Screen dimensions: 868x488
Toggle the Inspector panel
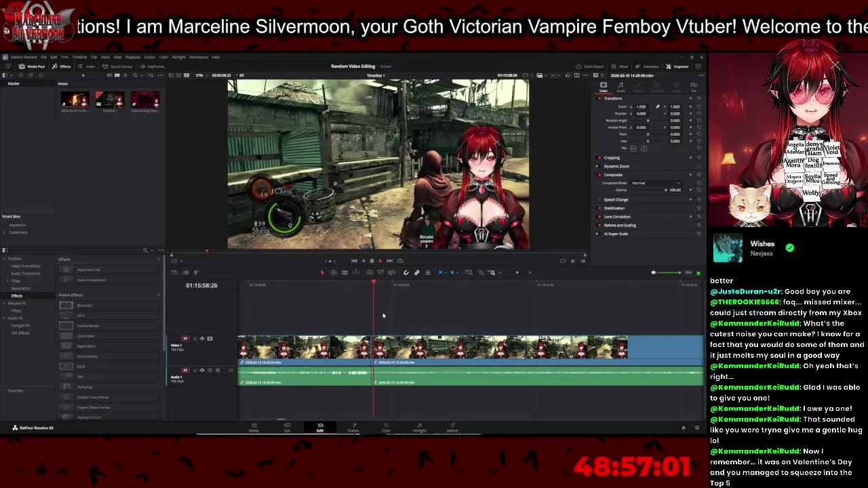point(677,66)
